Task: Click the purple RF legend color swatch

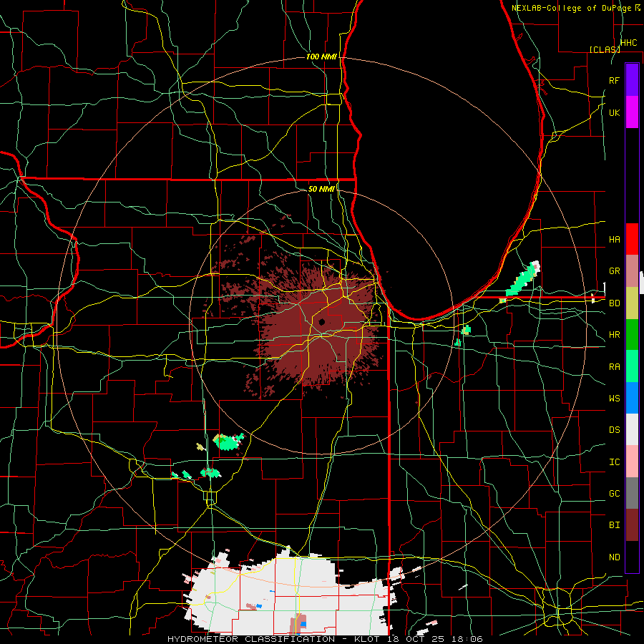Action: click(632, 80)
